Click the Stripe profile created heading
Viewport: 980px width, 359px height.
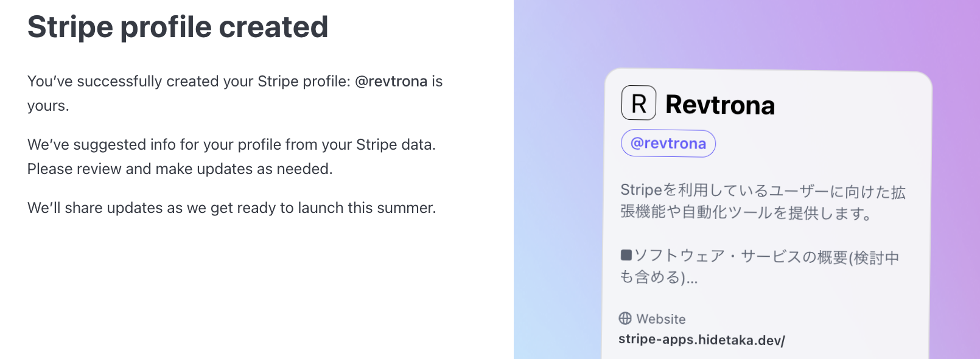click(x=178, y=27)
